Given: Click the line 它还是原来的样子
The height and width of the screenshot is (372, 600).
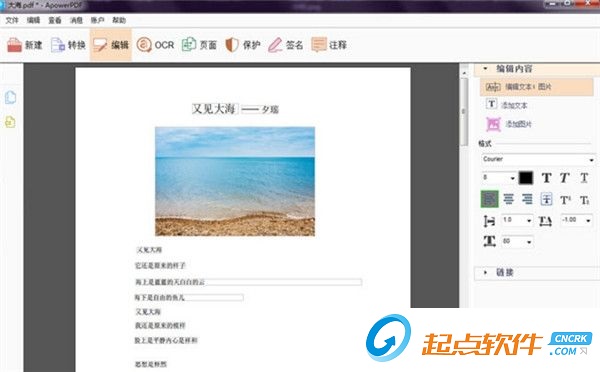Looking at the screenshot, I should (160, 265).
